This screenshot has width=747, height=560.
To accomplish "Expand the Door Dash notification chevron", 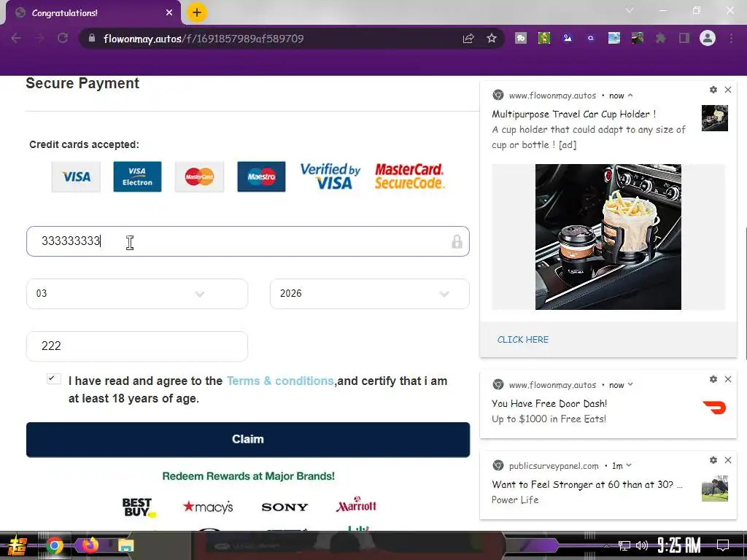I will point(630,384).
